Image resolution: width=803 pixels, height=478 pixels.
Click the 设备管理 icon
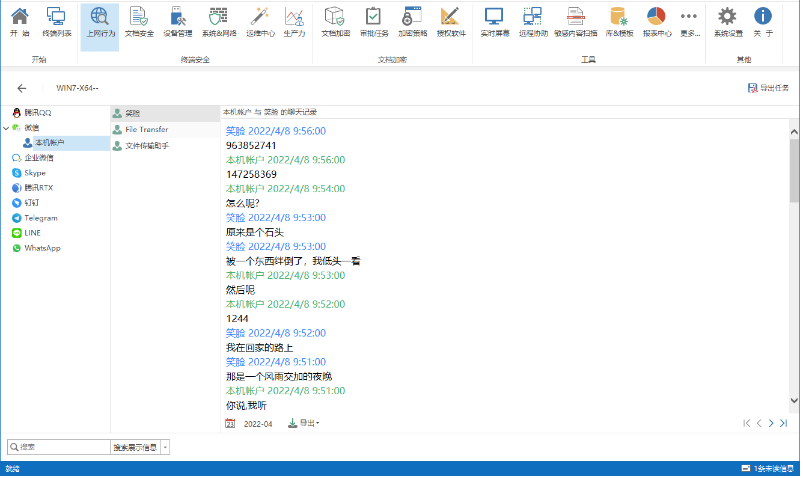[177, 21]
